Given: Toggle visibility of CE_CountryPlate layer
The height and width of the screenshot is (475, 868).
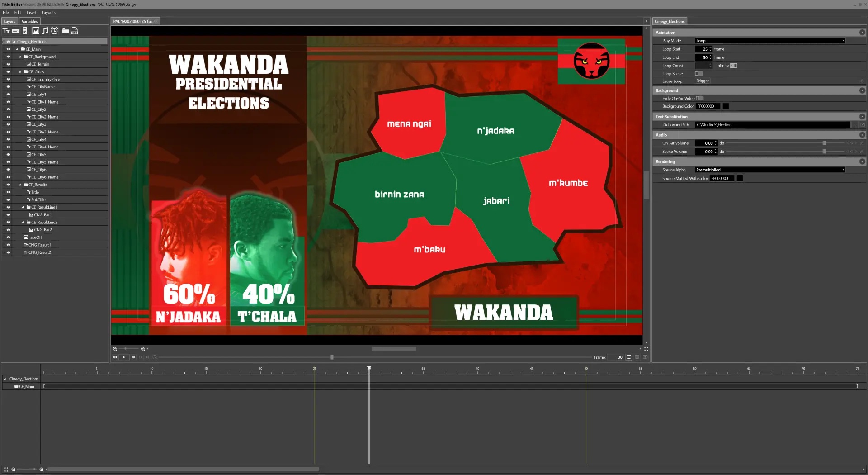Looking at the screenshot, I should [x=8, y=79].
